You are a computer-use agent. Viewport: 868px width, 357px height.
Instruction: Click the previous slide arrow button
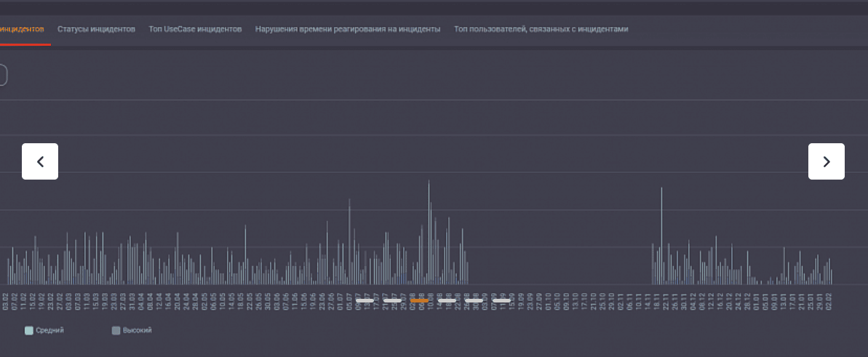40,161
